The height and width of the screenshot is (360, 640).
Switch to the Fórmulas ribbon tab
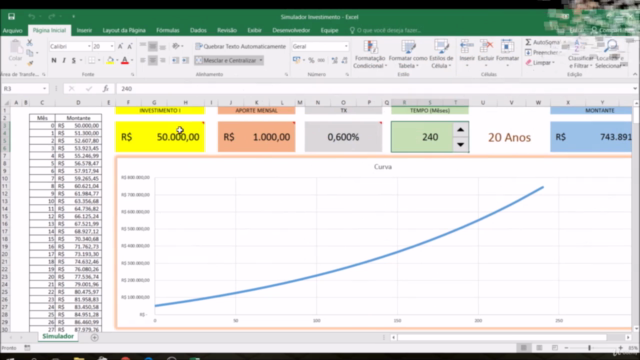click(168, 30)
